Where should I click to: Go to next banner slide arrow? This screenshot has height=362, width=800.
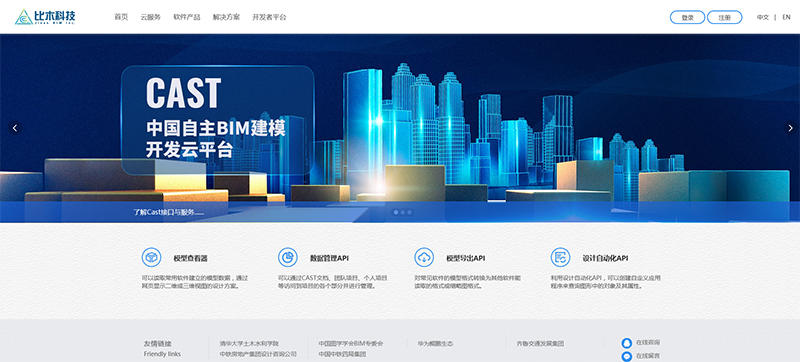tap(790, 128)
